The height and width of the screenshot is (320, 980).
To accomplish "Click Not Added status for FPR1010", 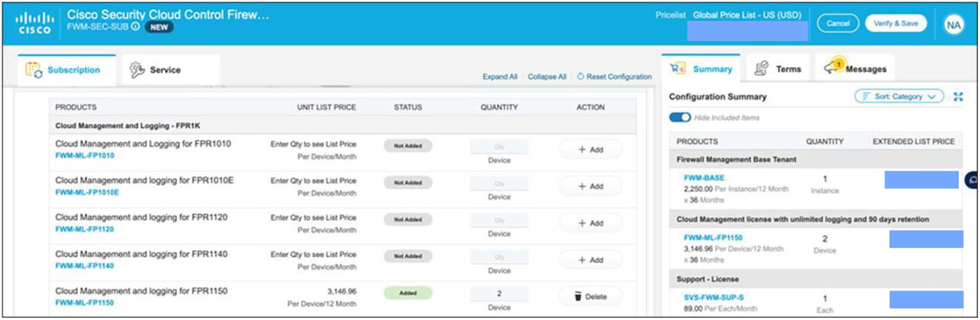I will point(408,146).
